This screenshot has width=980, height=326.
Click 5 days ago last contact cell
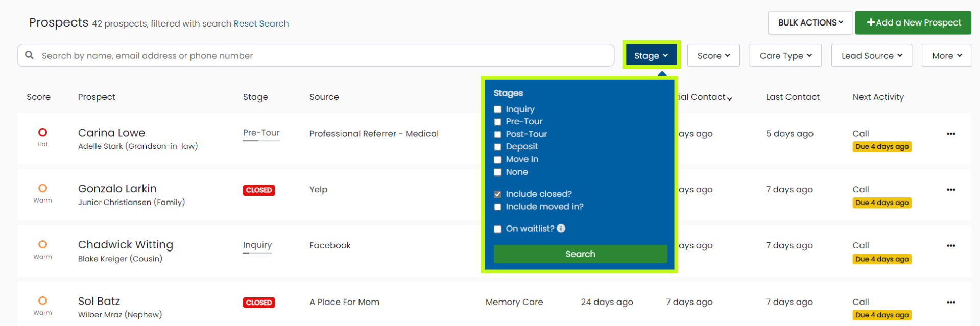tap(790, 134)
